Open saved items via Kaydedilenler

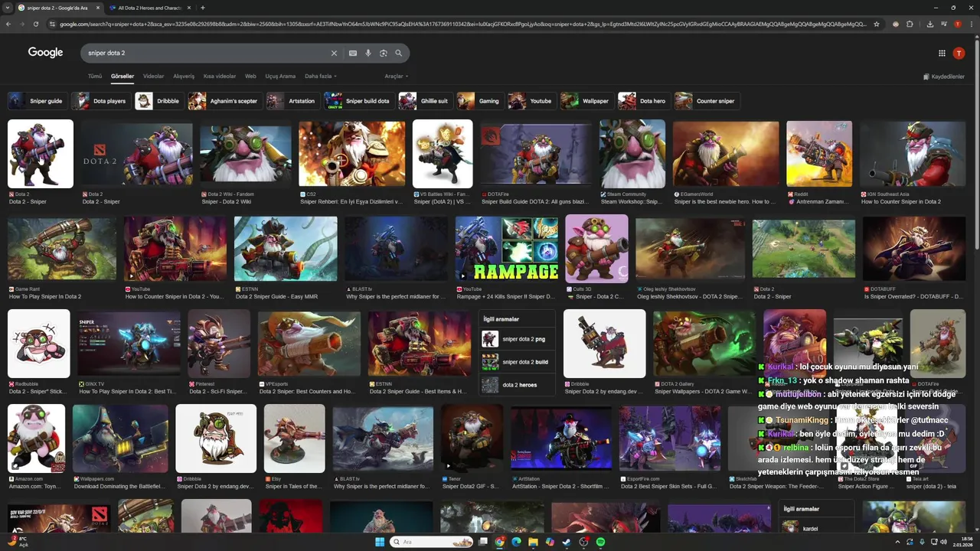943,77
